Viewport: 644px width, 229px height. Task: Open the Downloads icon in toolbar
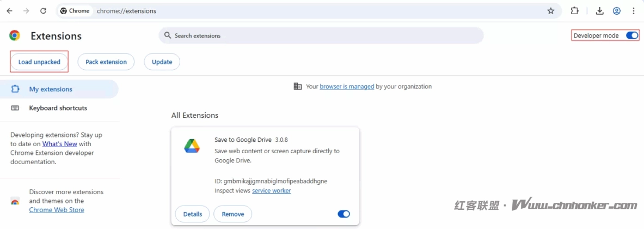[600, 11]
